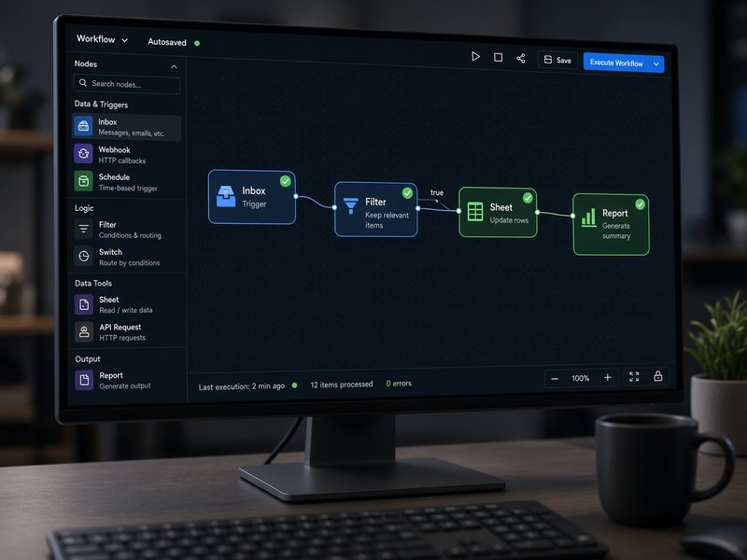Viewport: 747px width, 560px height.
Task: Click '0 errors' status text
Action: [x=399, y=384]
